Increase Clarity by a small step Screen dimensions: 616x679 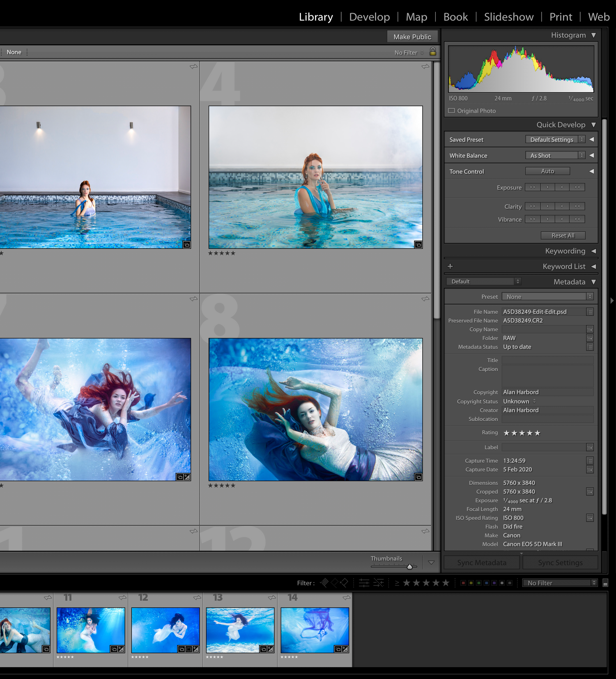562,206
